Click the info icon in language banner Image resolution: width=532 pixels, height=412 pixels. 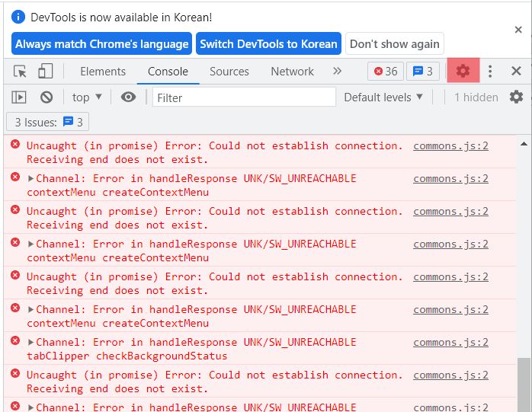click(x=18, y=17)
